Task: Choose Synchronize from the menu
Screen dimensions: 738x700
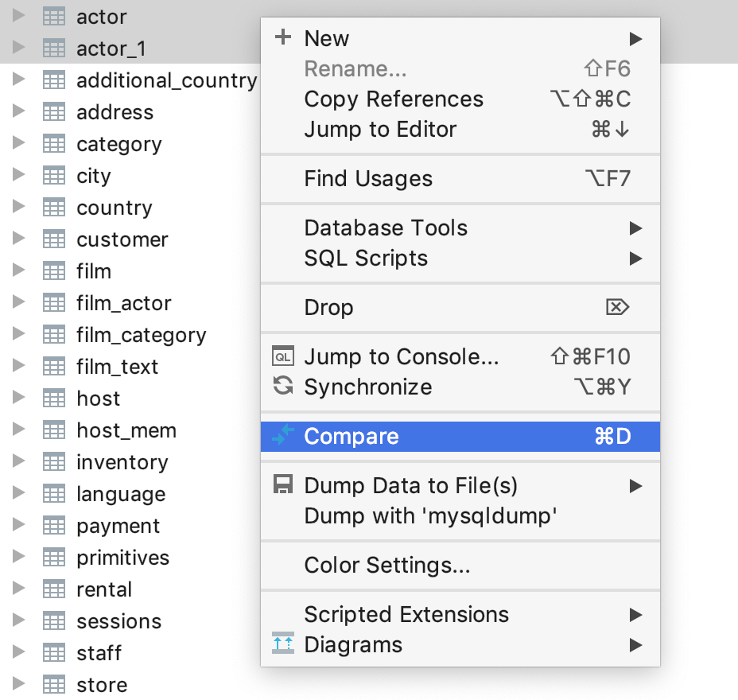Action: (x=460, y=387)
